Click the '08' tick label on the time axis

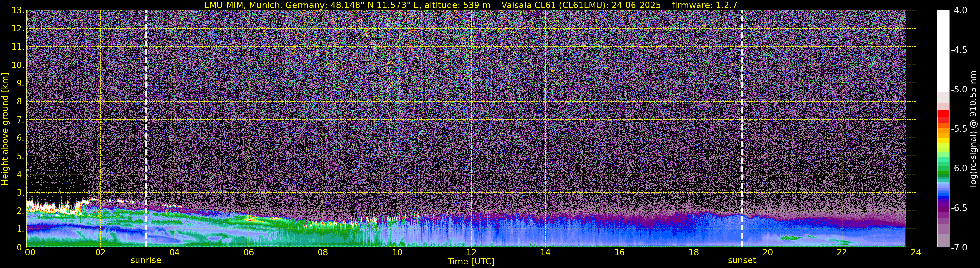click(323, 252)
